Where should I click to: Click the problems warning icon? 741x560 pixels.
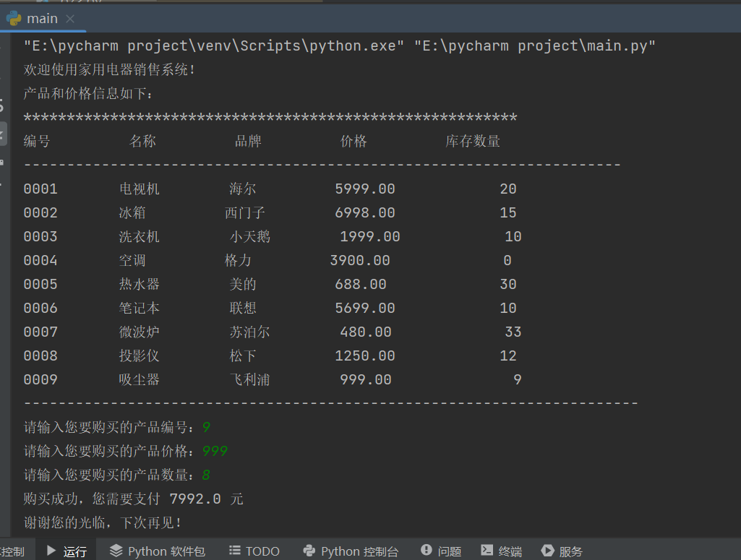[427, 550]
